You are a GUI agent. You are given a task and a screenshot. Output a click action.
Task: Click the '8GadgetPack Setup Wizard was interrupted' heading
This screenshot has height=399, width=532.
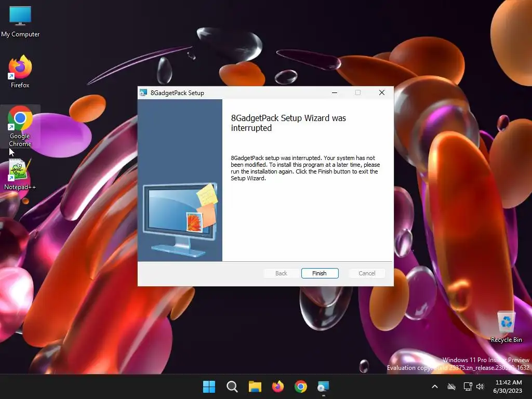point(288,123)
